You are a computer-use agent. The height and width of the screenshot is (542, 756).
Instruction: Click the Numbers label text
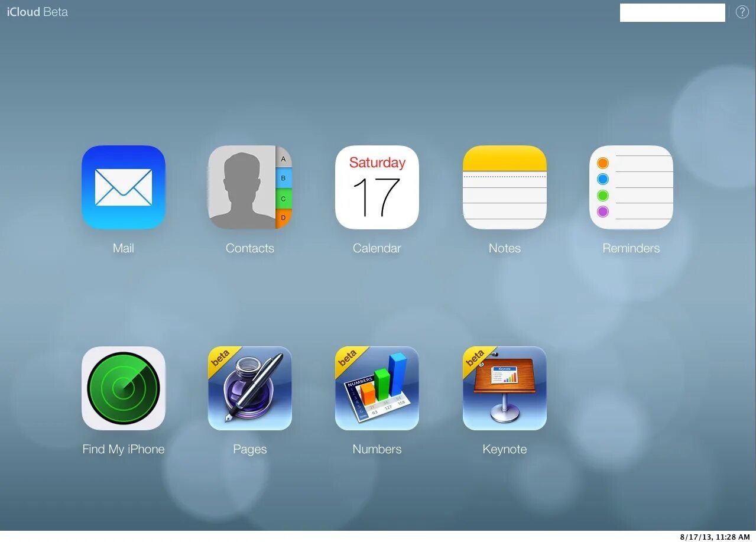click(377, 449)
